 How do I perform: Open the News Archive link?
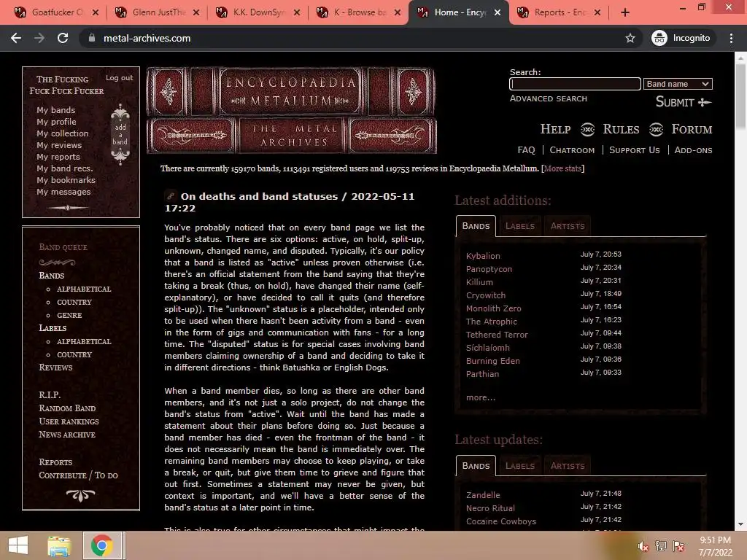tap(66, 435)
